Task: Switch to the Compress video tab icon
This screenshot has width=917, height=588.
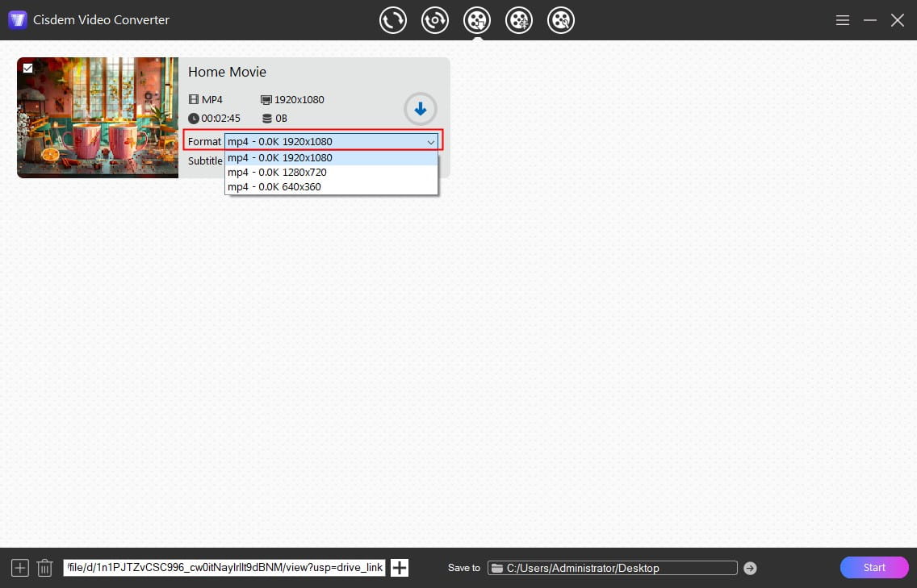Action: click(434, 20)
